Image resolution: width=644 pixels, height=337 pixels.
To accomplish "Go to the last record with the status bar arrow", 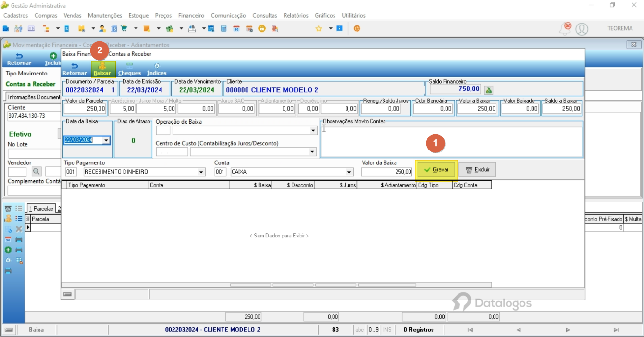I will click(616, 330).
